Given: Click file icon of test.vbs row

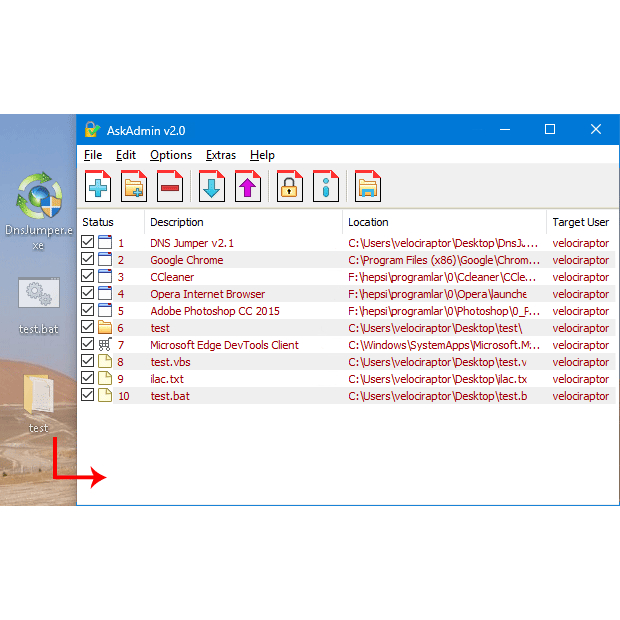Looking at the screenshot, I should pos(105,361).
